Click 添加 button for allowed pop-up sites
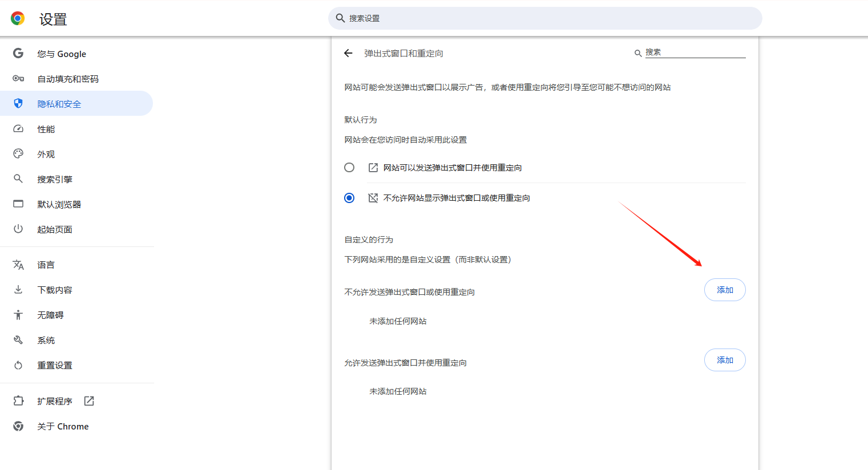 point(725,360)
